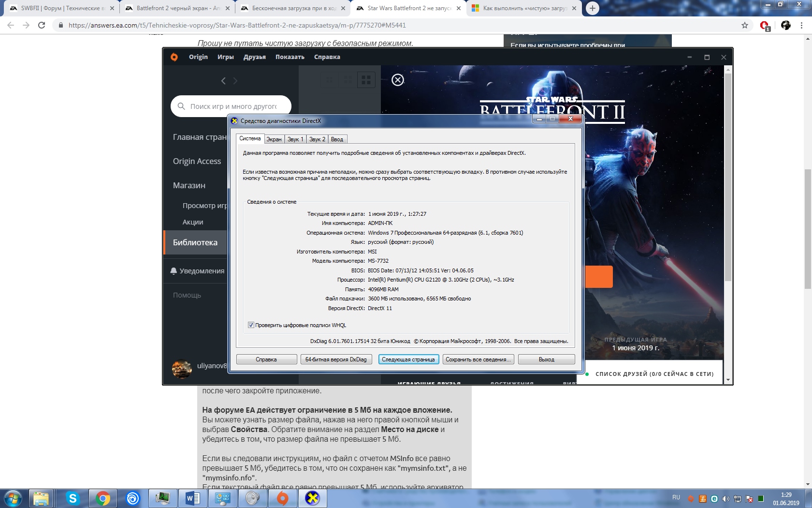Open Магазин in Origin sidebar
The width and height of the screenshot is (812, 508).
click(189, 185)
